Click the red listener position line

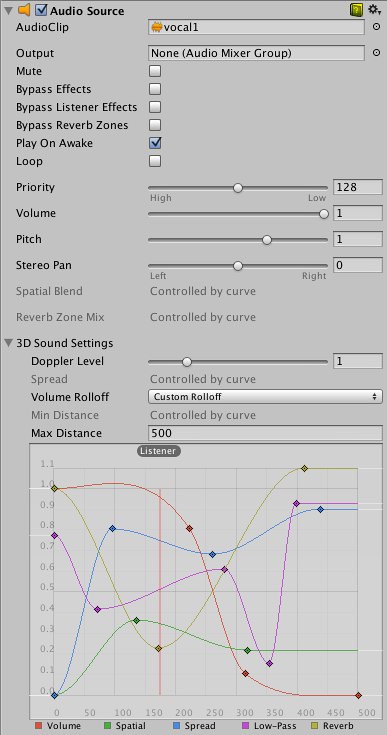(160, 592)
